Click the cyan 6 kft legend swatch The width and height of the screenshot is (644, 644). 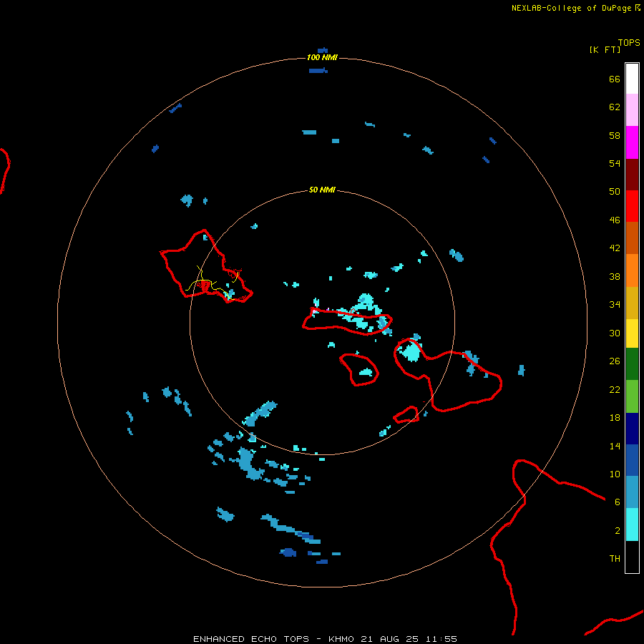click(x=632, y=525)
